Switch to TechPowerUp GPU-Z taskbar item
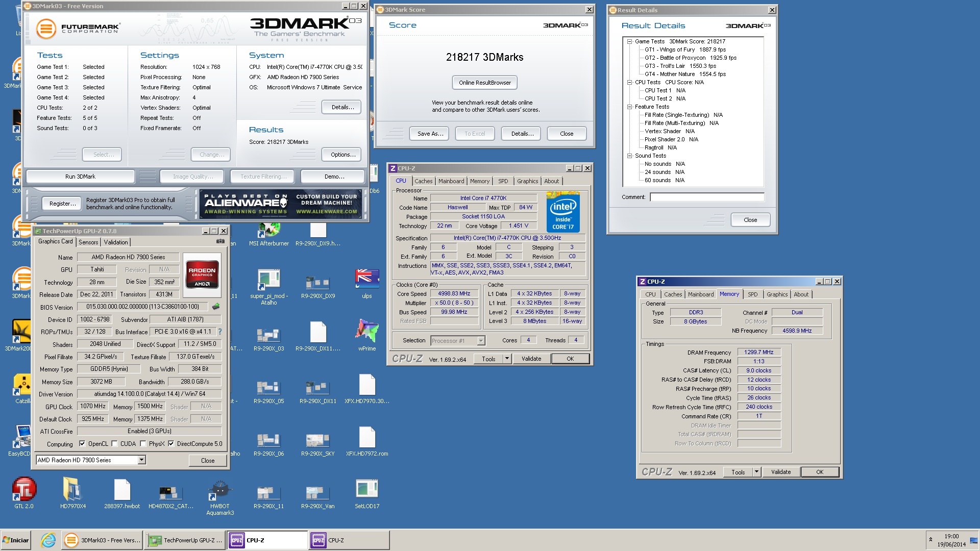The width and height of the screenshot is (980, 551). point(185,540)
